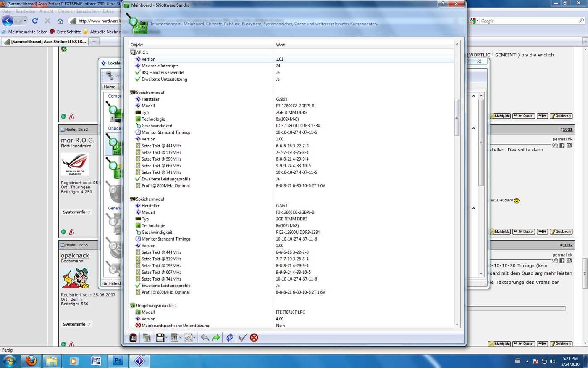The image size is (588, 368).
Task: Click the blue refresh arrows icon
Action: (x=229, y=337)
